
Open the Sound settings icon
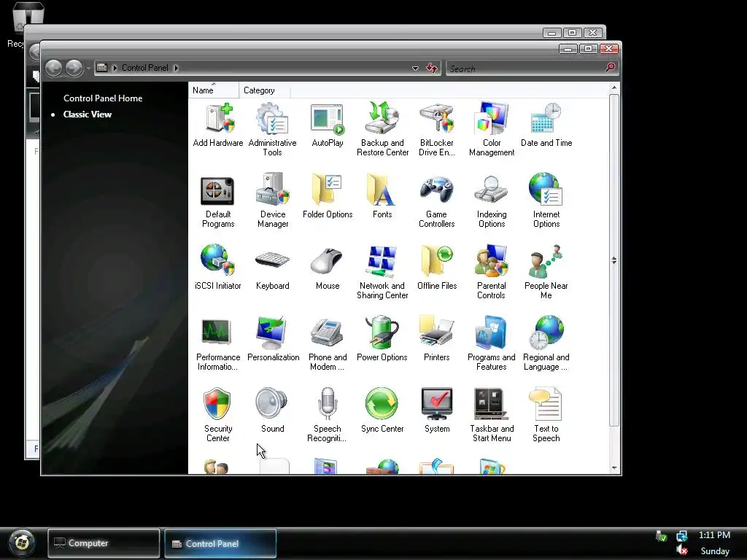pos(273,411)
